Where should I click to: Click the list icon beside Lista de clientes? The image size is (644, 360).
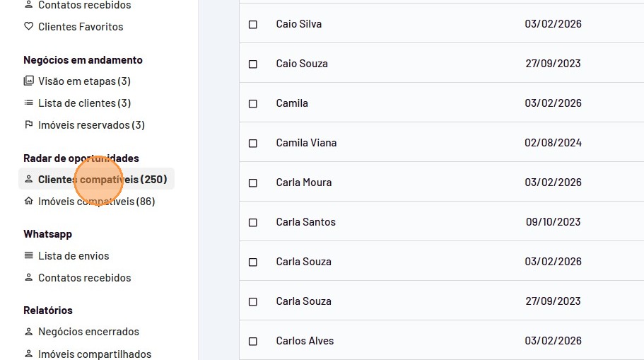pos(29,103)
